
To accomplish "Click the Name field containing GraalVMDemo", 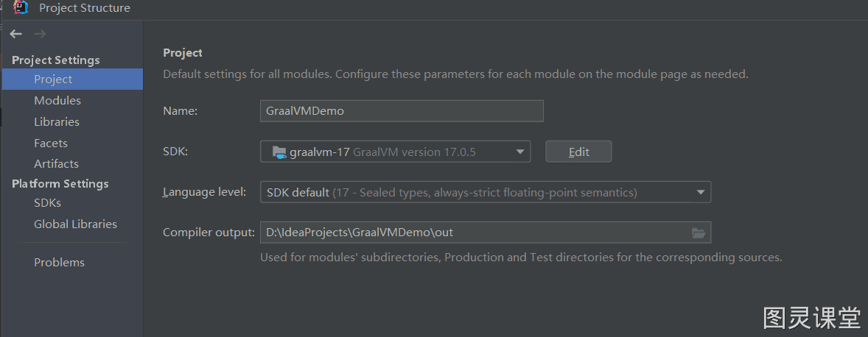I will tap(402, 110).
